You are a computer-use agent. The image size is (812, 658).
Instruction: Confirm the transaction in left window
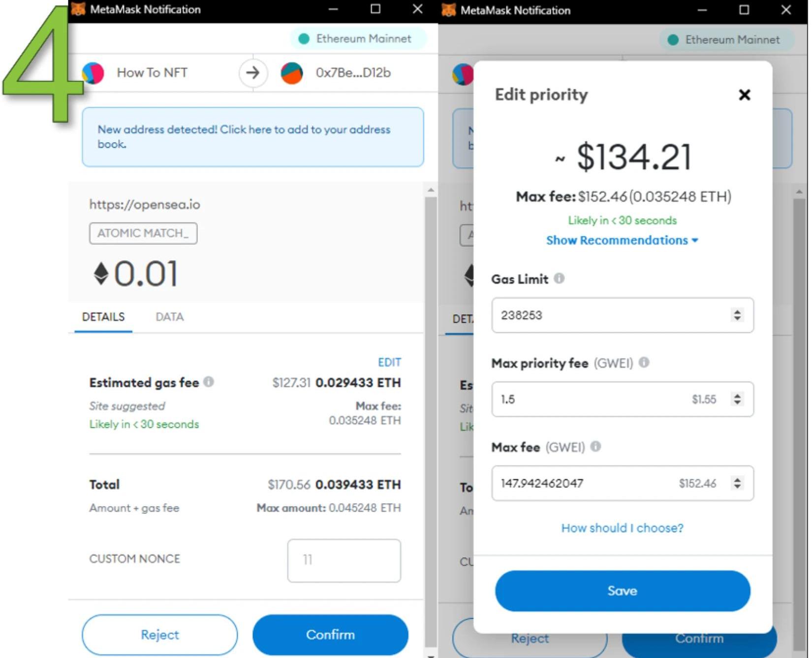[330, 634]
